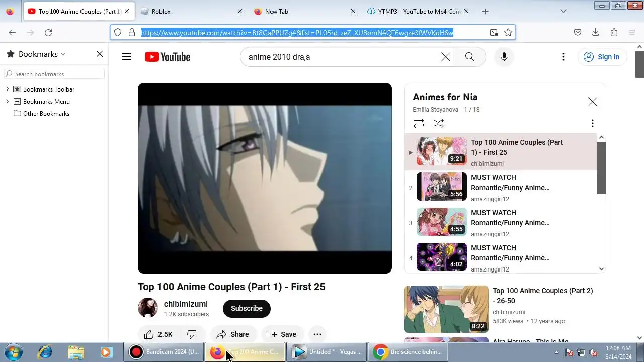
Task: Save video to a playlist
Action: (x=282, y=334)
